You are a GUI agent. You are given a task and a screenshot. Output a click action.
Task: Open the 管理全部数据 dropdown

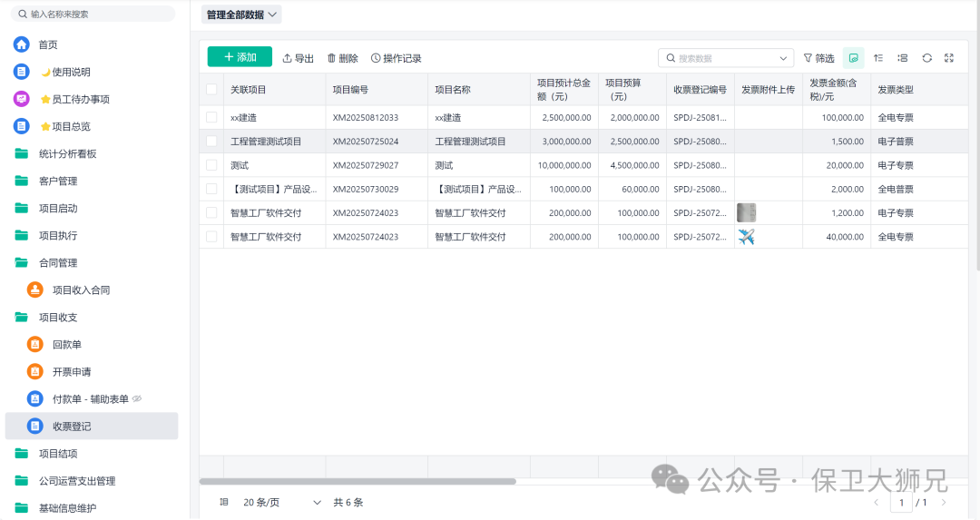pos(241,15)
